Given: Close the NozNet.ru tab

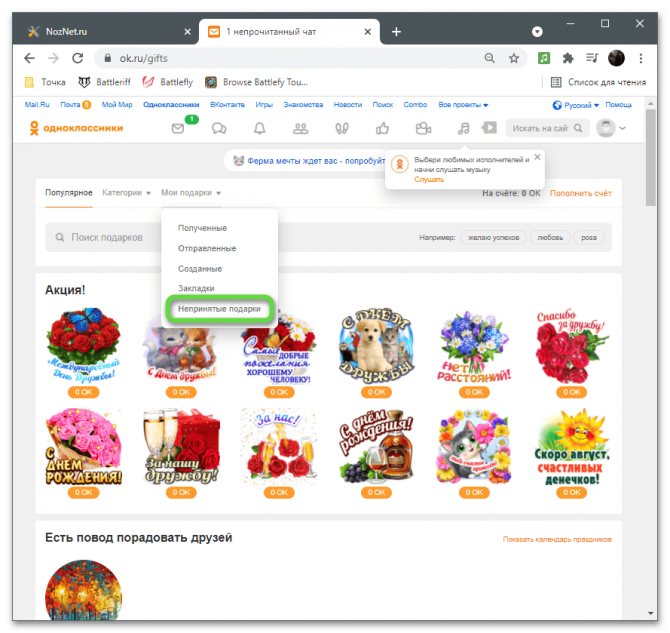Looking at the screenshot, I should tap(187, 32).
